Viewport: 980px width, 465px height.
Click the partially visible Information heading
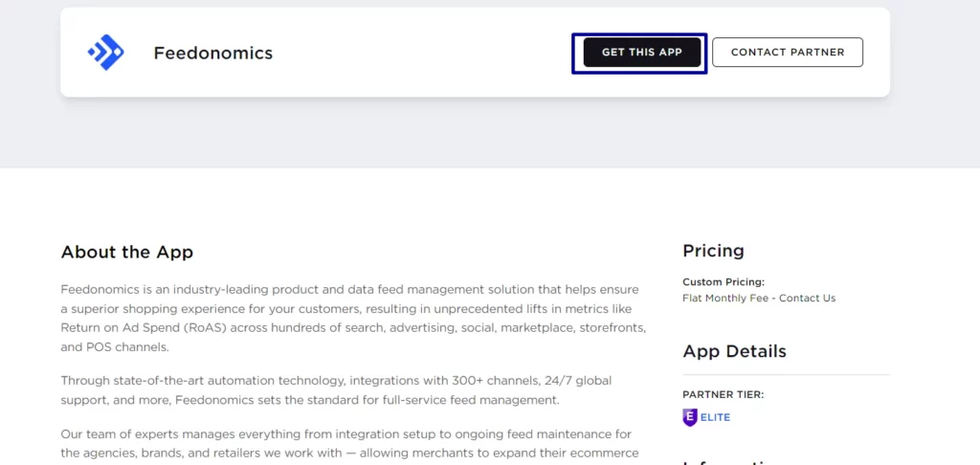click(x=728, y=463)
